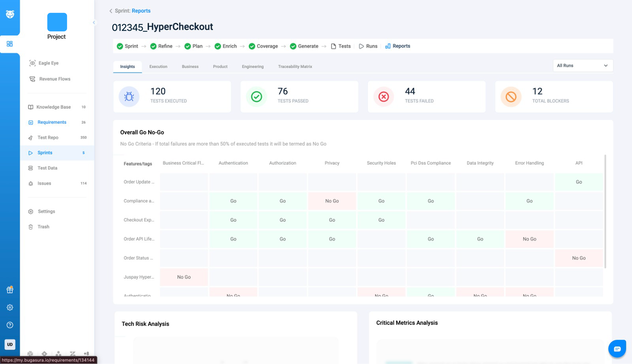The width and height of the screenshot is (632, 364).
Task: Switch to the Traceability Matrix tab
Action: (x=295, y=66)
